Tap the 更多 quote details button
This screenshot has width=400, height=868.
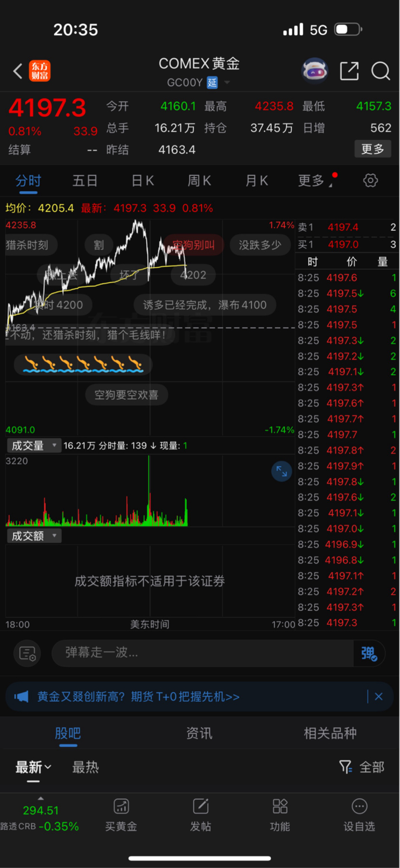coord(372,149)
